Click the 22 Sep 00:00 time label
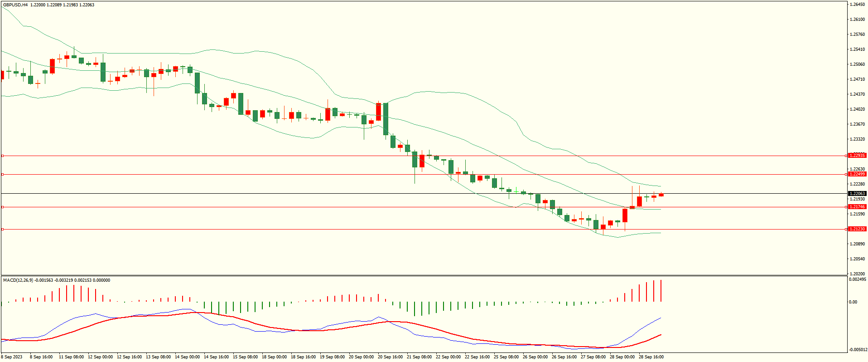 click(x=448, y=357)
